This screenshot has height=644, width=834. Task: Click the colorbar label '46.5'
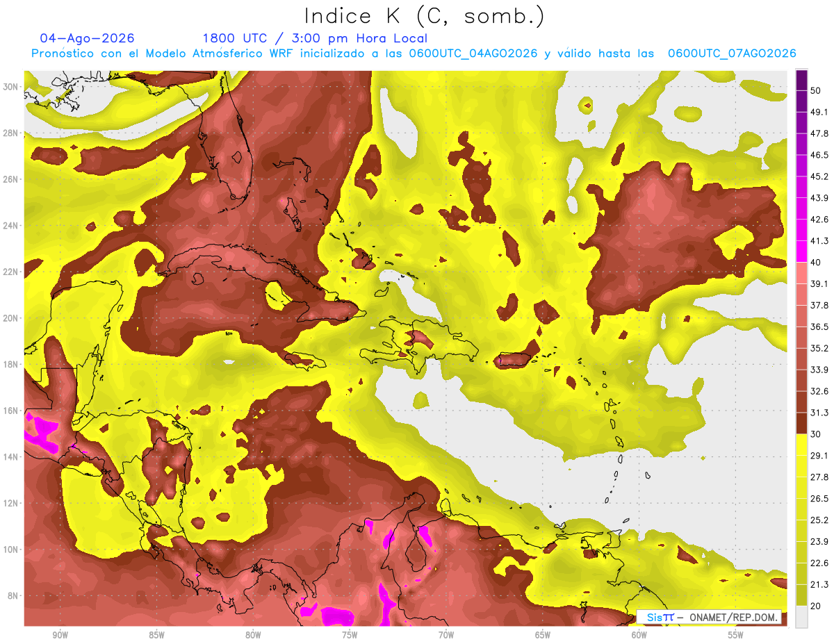(x=819, y=155)
